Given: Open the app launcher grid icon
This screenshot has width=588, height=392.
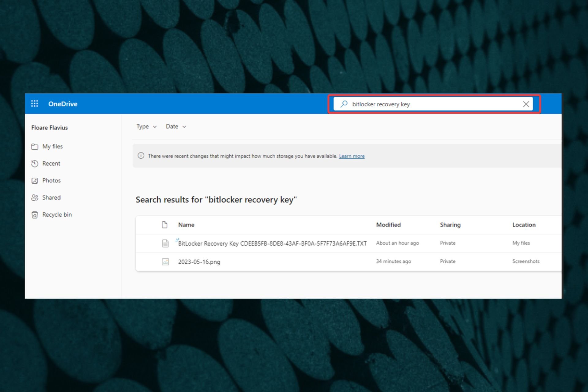Looking at the screenshot, I should point(35,104).
